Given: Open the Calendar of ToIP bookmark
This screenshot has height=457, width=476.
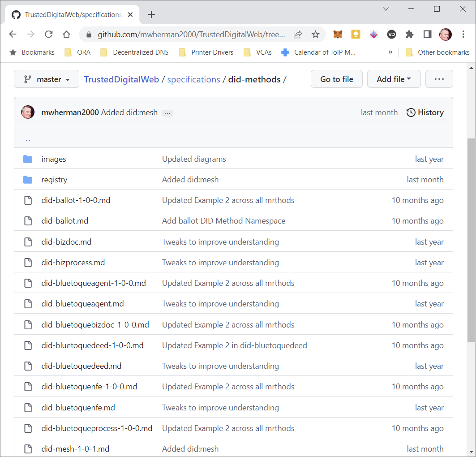Looking at the screenshot, I should [318, 52].
